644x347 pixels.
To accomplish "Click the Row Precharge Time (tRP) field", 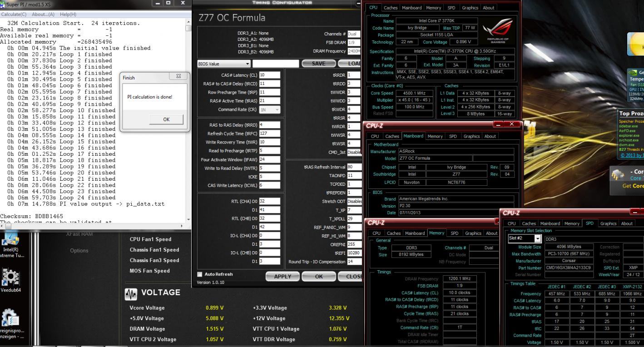I will pyautogui.click(x=270, y=92).
